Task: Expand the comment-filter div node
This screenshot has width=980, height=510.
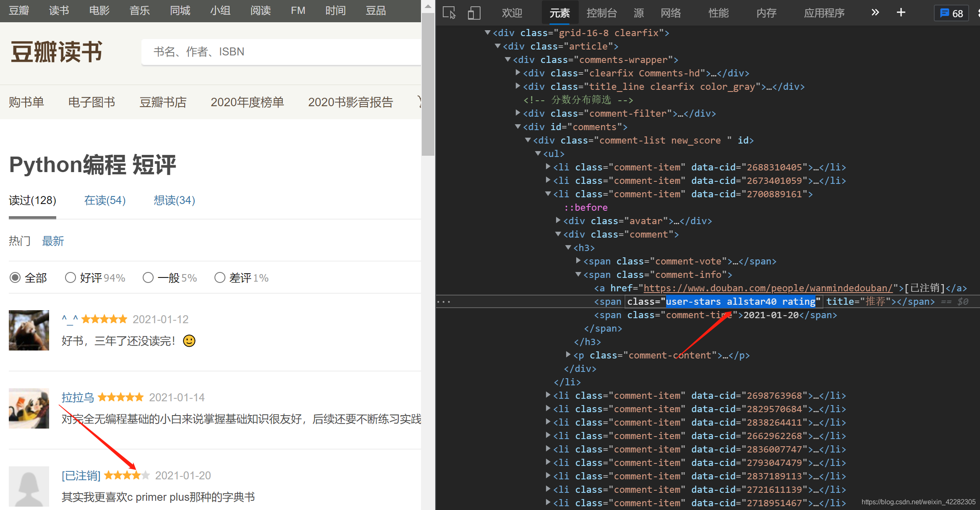Action: tap(518, 113)
